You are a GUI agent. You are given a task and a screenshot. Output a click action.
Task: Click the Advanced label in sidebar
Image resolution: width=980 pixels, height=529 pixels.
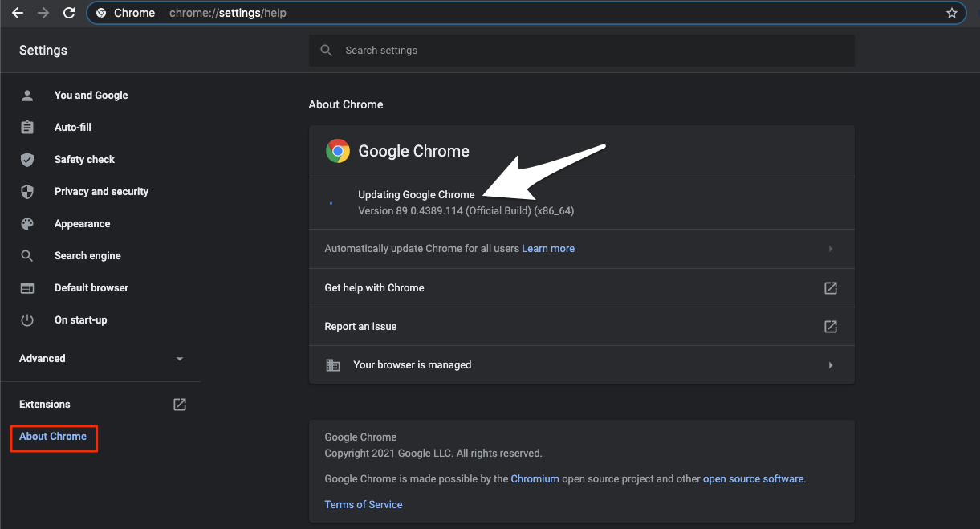[43, 359]
